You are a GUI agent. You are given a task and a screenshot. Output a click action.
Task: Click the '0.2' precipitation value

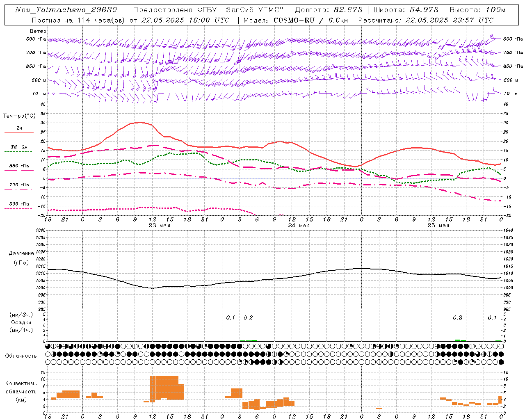click(249, 318)
